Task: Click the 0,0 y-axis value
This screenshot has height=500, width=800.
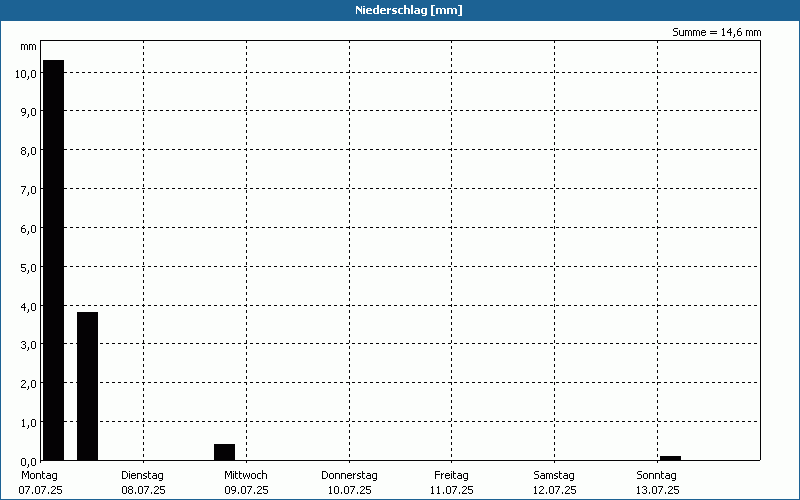Action: point(29,462)
